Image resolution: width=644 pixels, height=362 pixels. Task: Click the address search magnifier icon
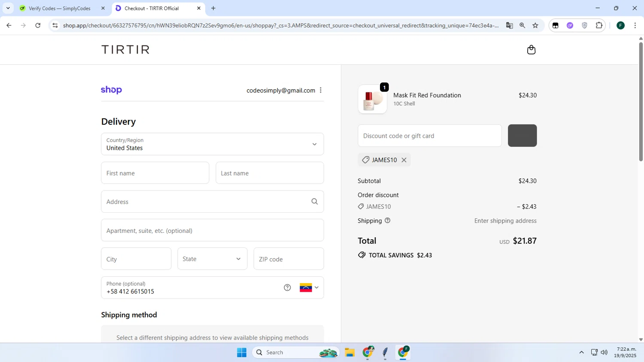tap(315, 202)
